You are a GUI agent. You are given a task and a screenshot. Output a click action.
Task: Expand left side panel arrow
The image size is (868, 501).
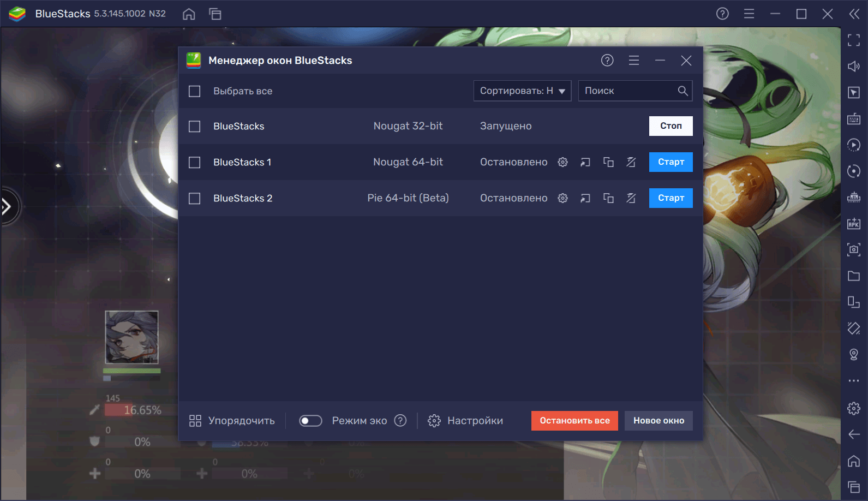pyautogui.click(x=8, y=206)
